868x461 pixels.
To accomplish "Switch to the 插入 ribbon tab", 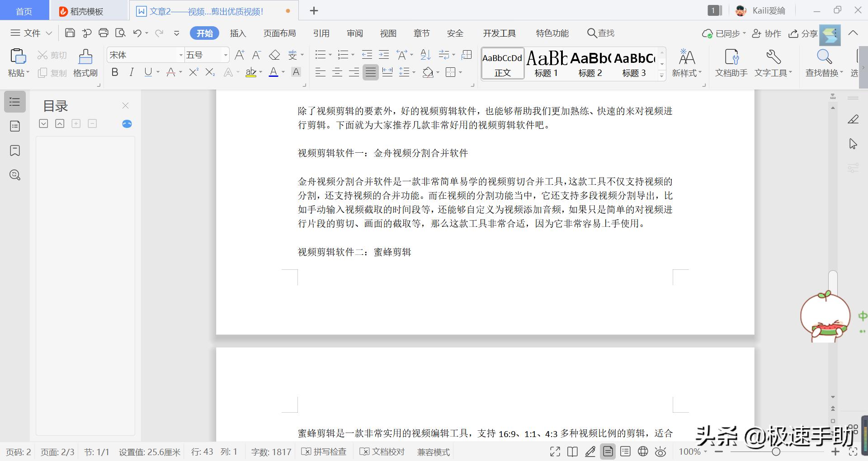I will point(238,33).
